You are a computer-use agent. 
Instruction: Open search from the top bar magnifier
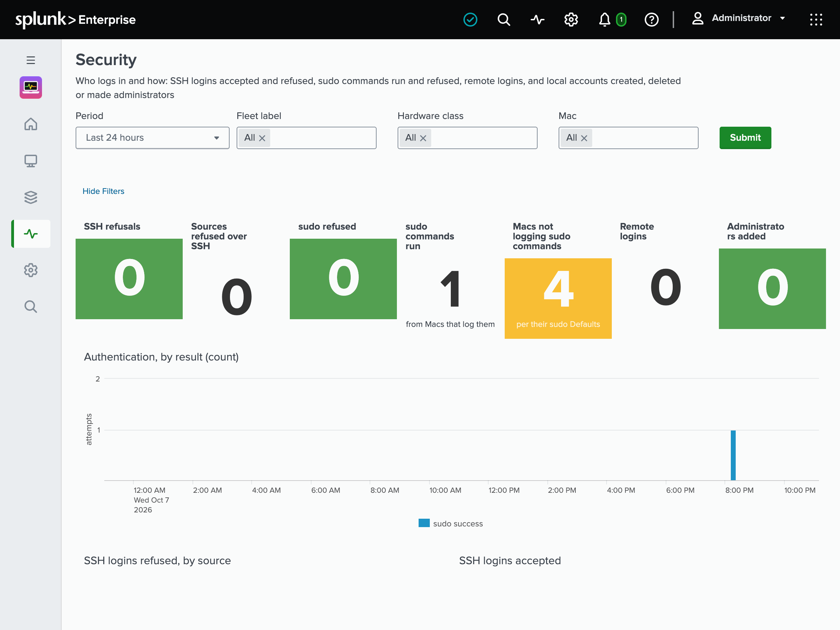click(504, 19)
